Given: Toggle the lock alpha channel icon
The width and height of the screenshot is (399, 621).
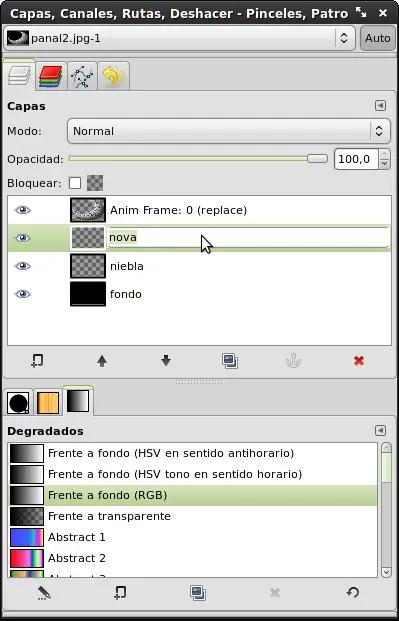Looking at the screenshot, I should [95, 183].
